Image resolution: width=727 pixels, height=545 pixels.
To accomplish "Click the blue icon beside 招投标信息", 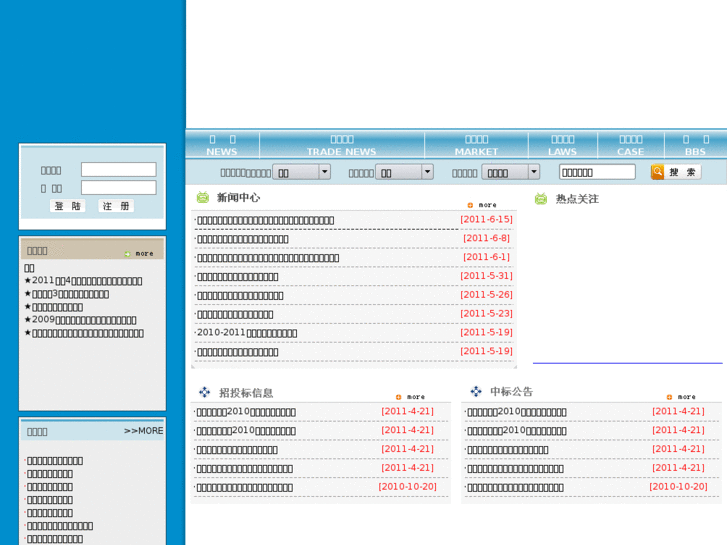I will [204, 392].
